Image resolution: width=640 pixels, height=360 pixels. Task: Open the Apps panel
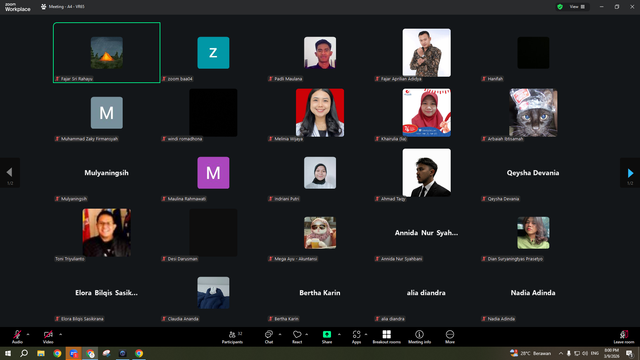pyautogui.click(x=356, y=337)
